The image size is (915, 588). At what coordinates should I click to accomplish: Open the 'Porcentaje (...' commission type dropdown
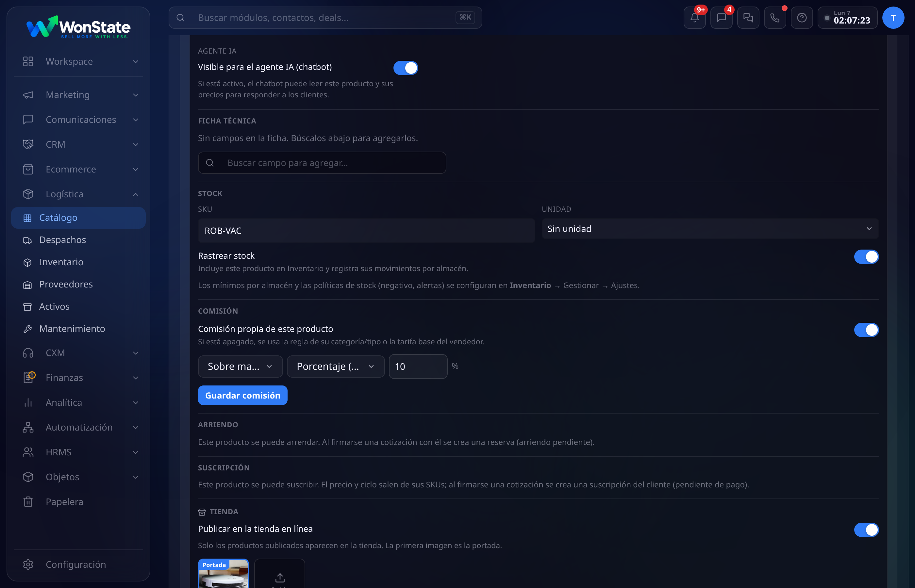[336, 367]
